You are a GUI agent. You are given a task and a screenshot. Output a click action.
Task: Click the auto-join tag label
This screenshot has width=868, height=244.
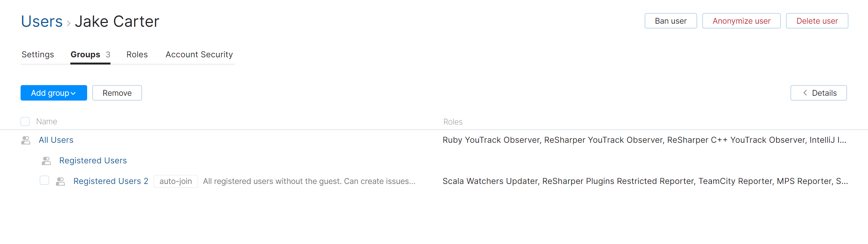(x=176, y=181)
